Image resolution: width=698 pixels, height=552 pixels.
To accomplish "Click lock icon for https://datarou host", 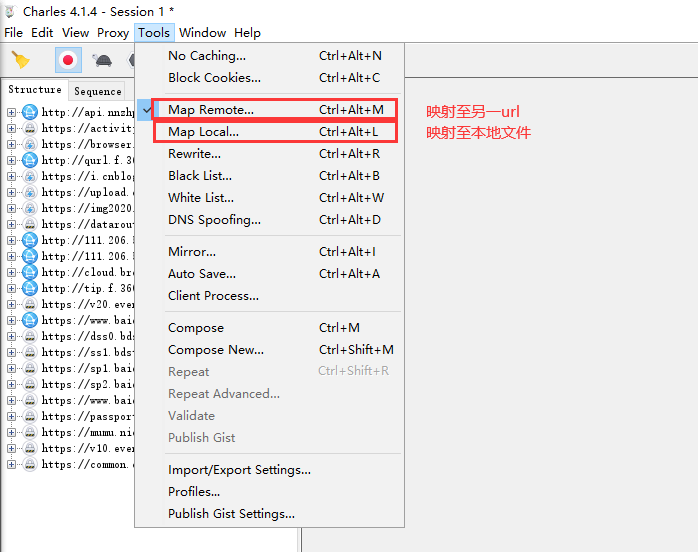I will pos(30,224).
